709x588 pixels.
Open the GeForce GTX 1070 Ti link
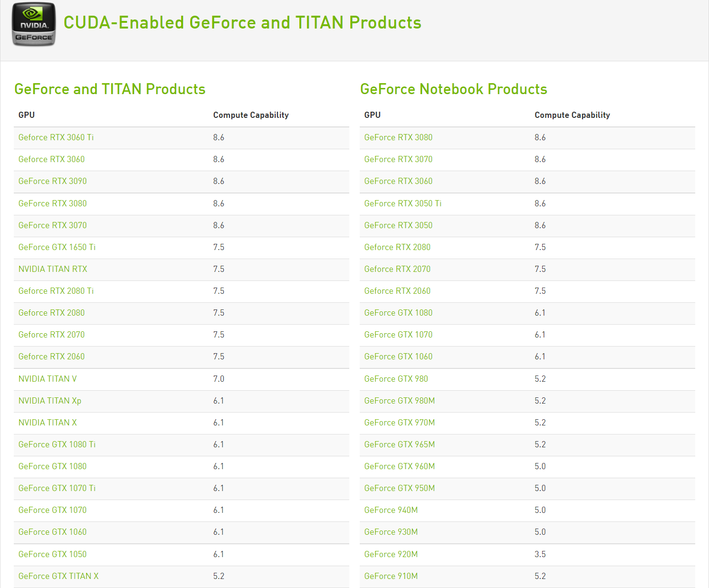pyautogui.click(x=57, y=488)
